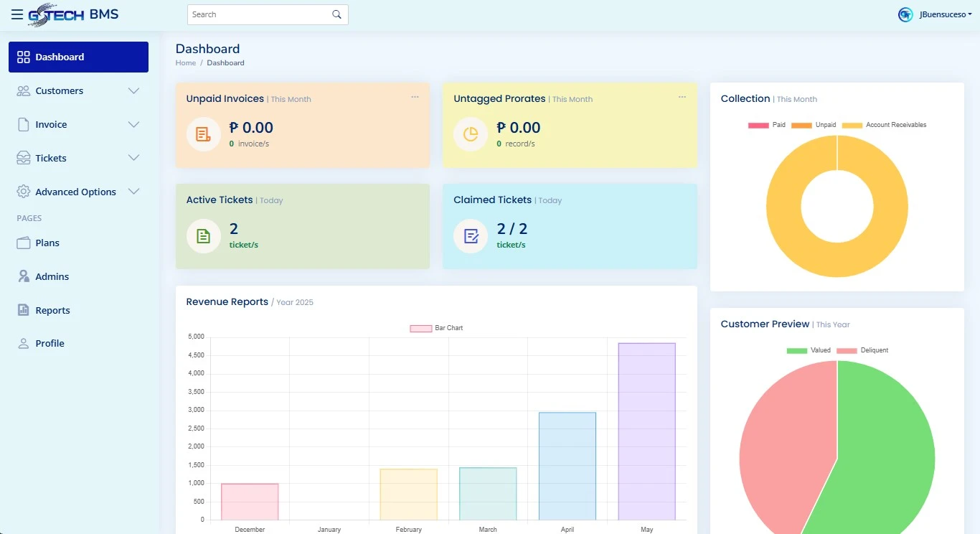This screenshot has height=534, width=980.
Task: Go to Plans in the sidebar
Action: click(x=47, y=243)
